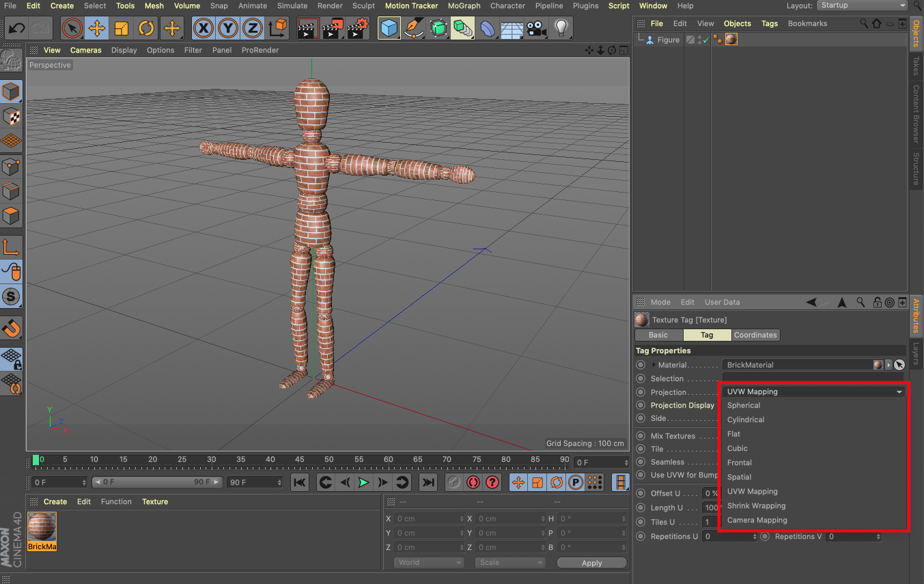Toggle Z axis lock
Image resolution: width=924 pixels, height=584 pixels.
click(x=253, y=29)
